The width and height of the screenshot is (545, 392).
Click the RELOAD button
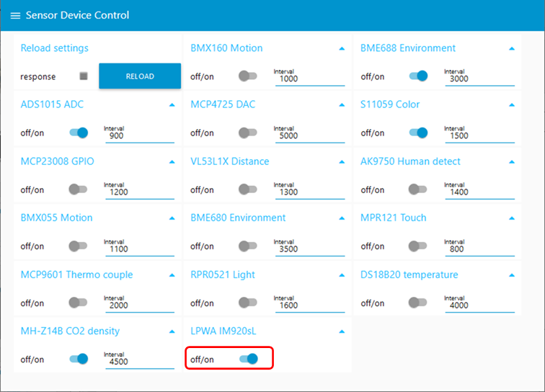click(140, 76)
